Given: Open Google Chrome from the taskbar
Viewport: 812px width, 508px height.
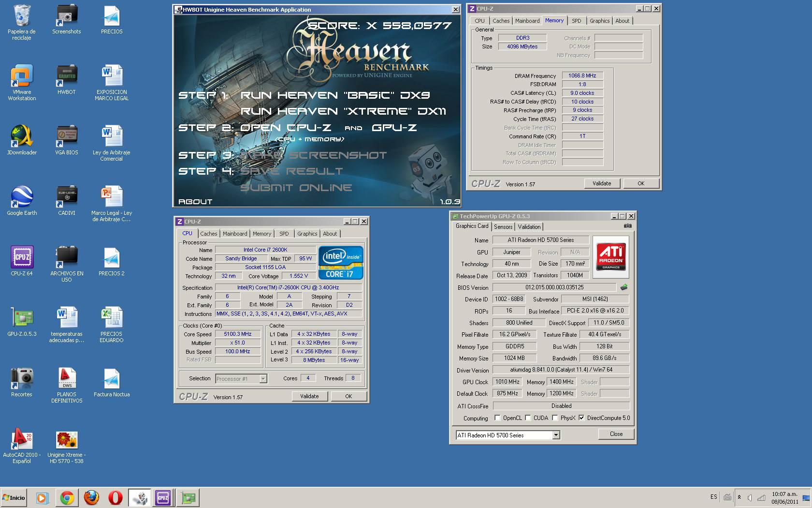Looking at the screenshot, I should (67, 497).
